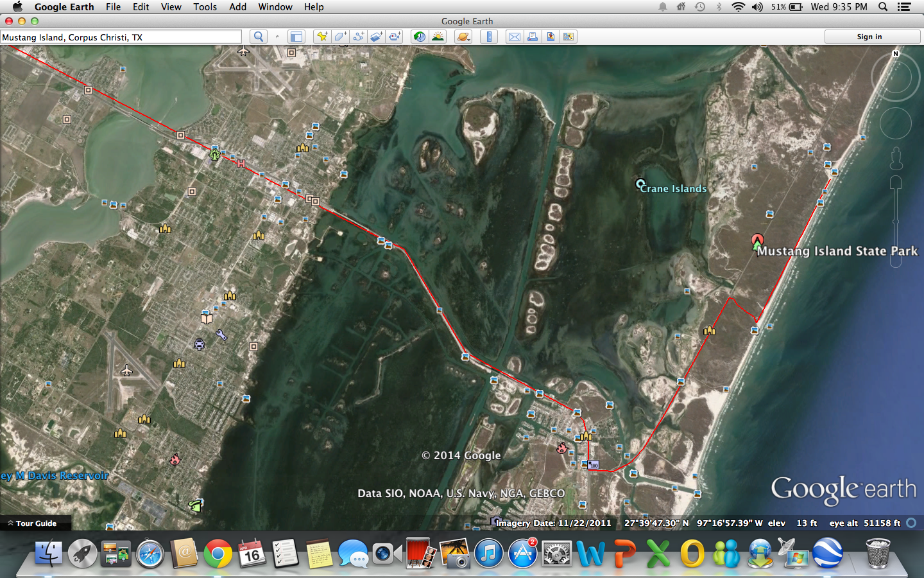Open Notification Center list icon
The height and width of the screenshot is (578, 924).
(x=904, y=6)
